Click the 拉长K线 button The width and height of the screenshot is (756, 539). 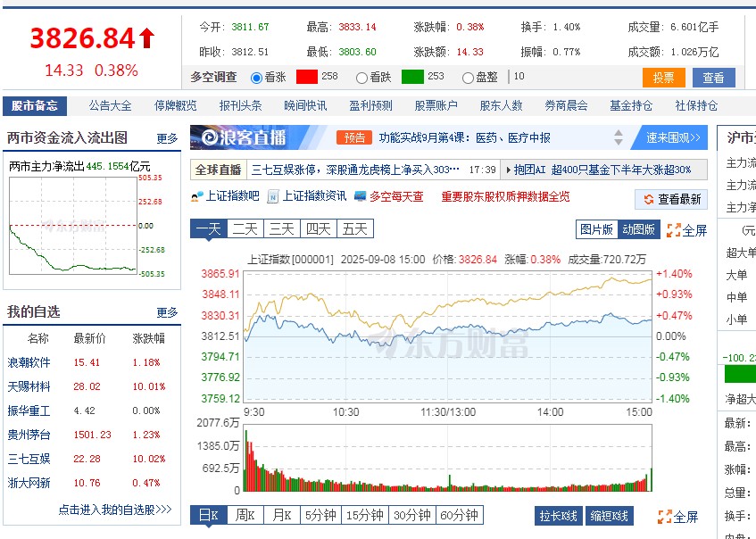pyautogui.click(x=558, y=516)
